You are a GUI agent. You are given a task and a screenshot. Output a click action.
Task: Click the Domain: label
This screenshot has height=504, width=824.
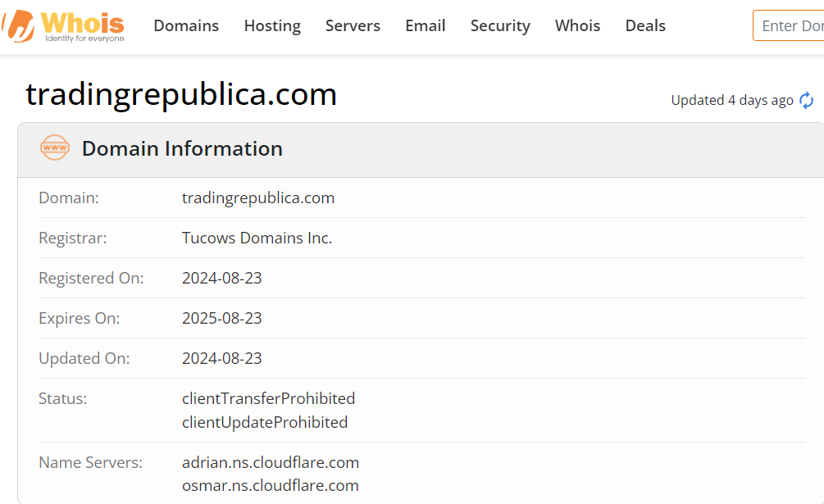coord(69,198)
